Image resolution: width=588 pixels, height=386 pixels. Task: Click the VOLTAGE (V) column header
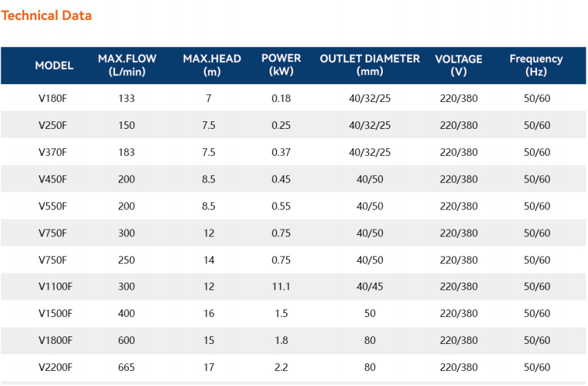tap(459, 65)
